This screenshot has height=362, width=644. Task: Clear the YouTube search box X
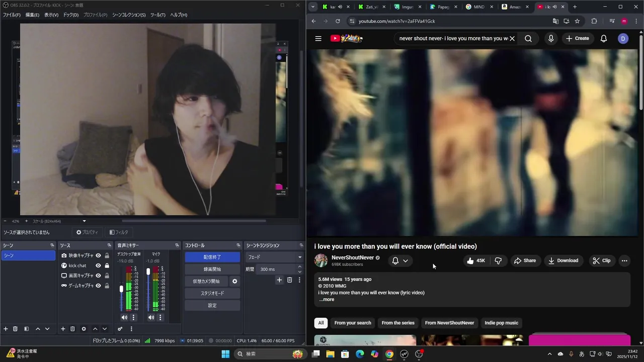(x=512, y=38)
